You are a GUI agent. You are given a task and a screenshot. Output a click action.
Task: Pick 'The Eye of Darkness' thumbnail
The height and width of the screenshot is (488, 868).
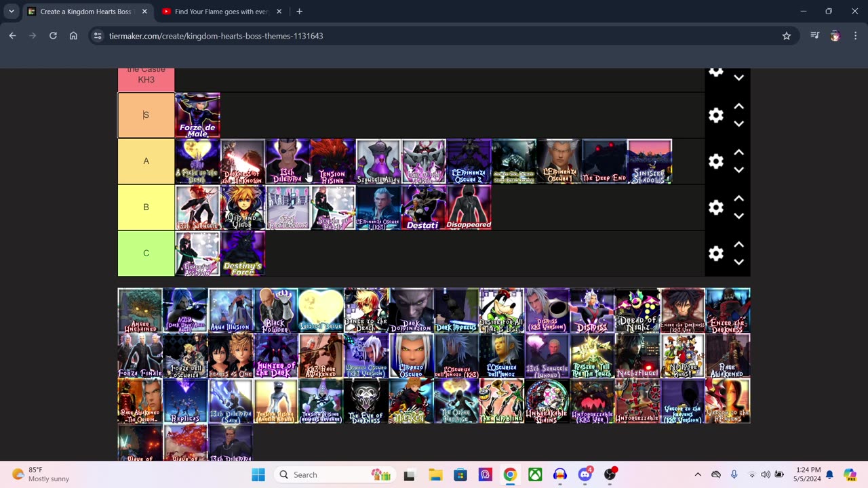coord(366,401)
